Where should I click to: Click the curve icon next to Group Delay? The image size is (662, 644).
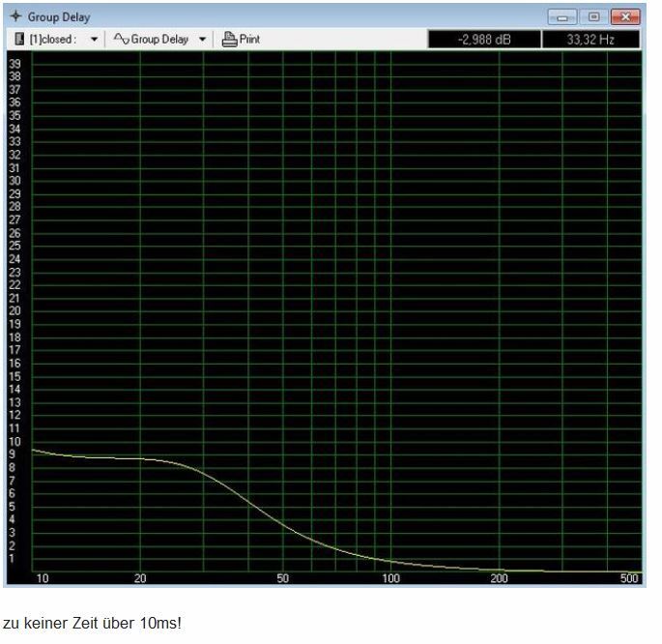tap(120, 40)
